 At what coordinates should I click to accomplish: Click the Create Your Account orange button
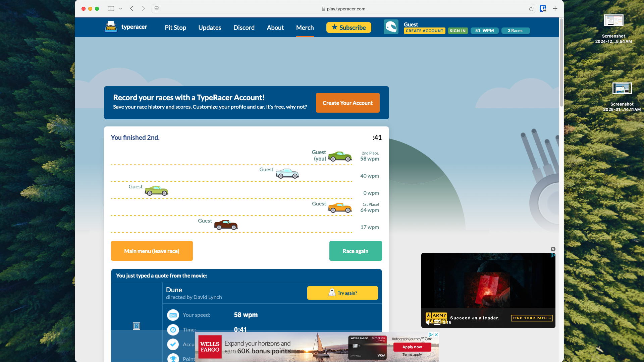pos(348,103)
